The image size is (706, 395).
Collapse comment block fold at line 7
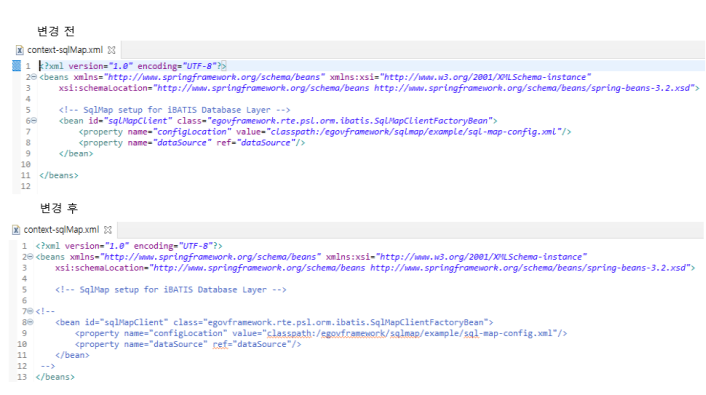pyautogui.click(x=31, y=311)
